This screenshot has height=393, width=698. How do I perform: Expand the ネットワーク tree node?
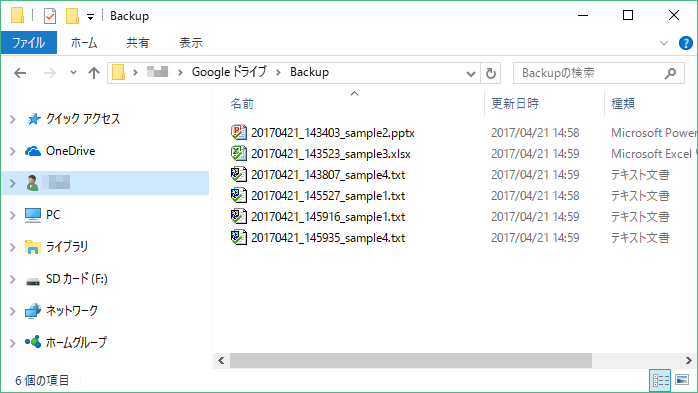13,312
